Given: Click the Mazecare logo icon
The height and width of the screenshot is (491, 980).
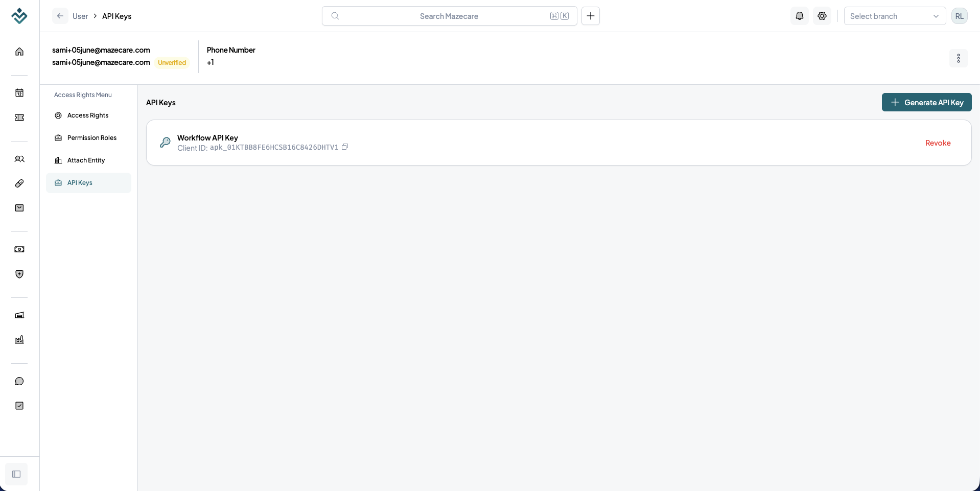Looking at the screenshot, I should [19, 16].
